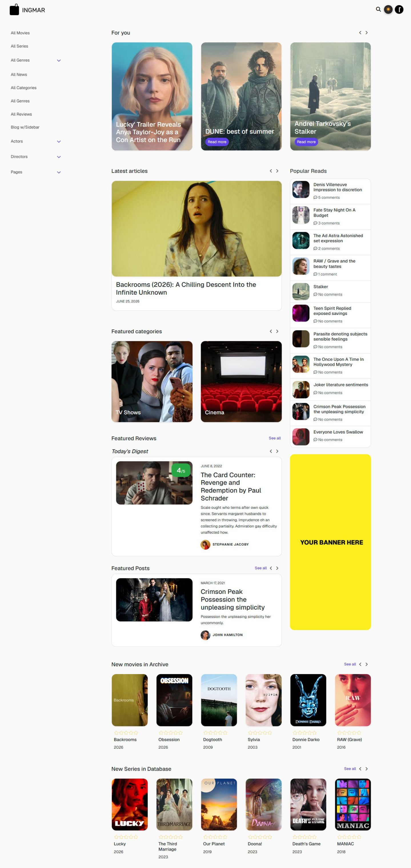Show next Featured Posts item
Image resolution: width=411 pixels, height=868 pixels.
(x=277, y=568)
